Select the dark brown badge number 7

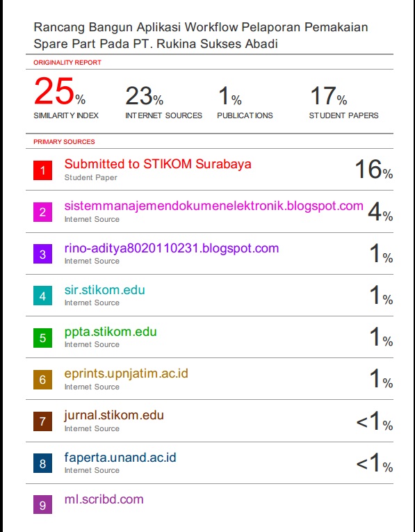pos(42,421)
